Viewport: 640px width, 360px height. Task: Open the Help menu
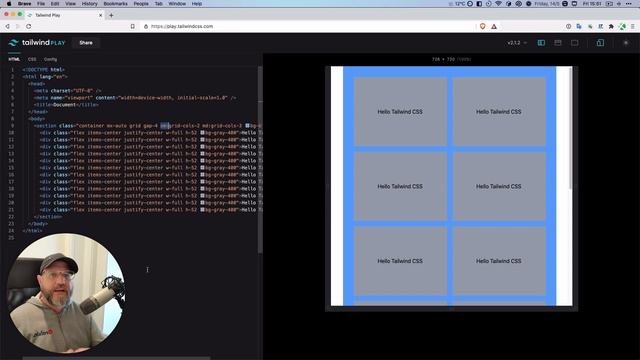[x=197, y=4]
